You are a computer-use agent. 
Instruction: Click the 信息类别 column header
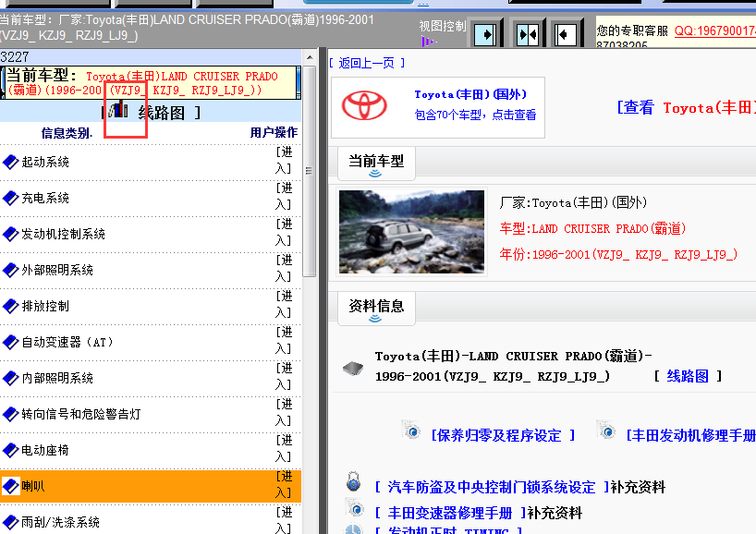[x=67, y=133]
